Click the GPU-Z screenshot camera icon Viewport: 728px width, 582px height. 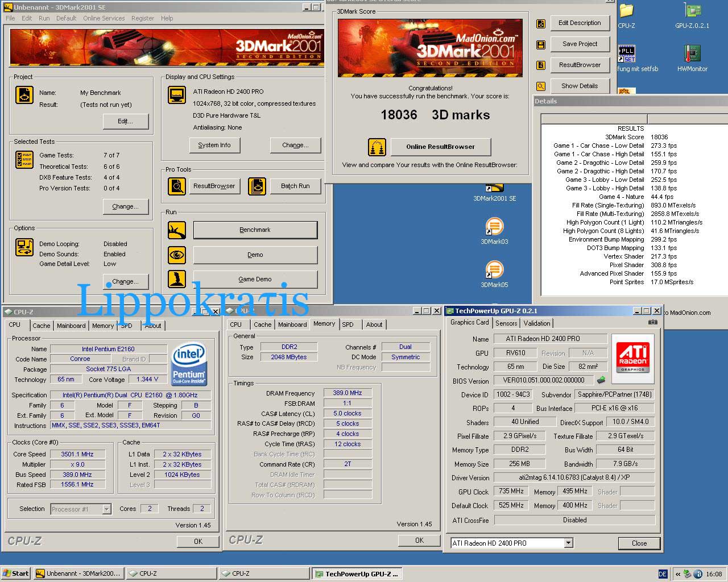point(652,322)
